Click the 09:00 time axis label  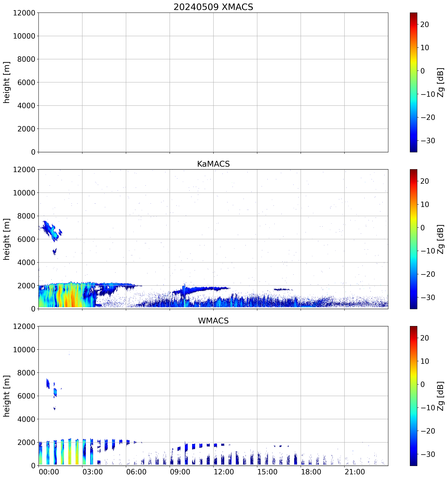pyautogui.click(x=180, y=472)
